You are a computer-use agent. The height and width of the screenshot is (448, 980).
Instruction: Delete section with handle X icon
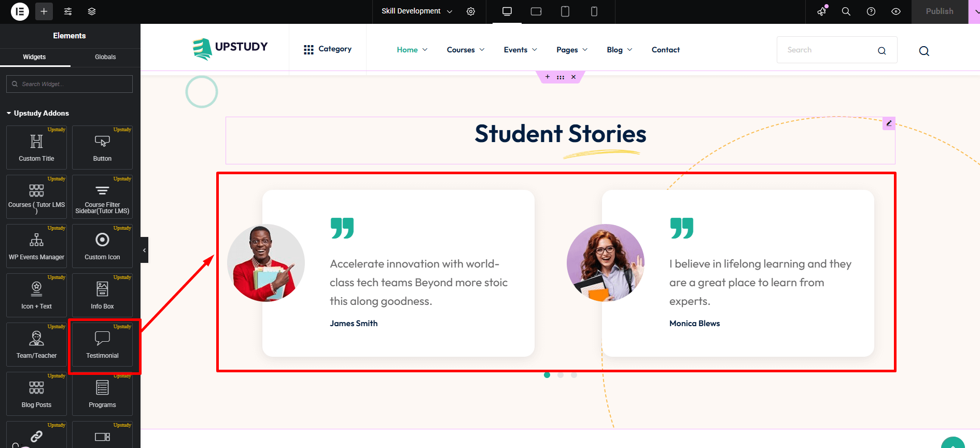click(573, 77)
